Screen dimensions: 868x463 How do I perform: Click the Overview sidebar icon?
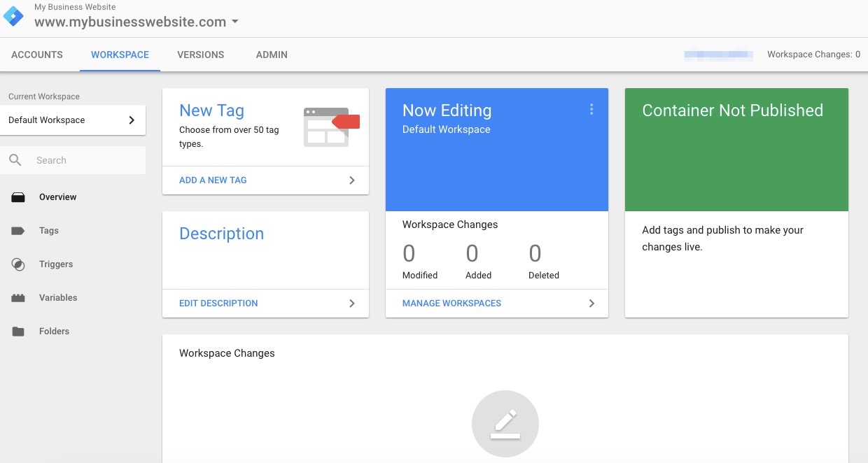18,197
